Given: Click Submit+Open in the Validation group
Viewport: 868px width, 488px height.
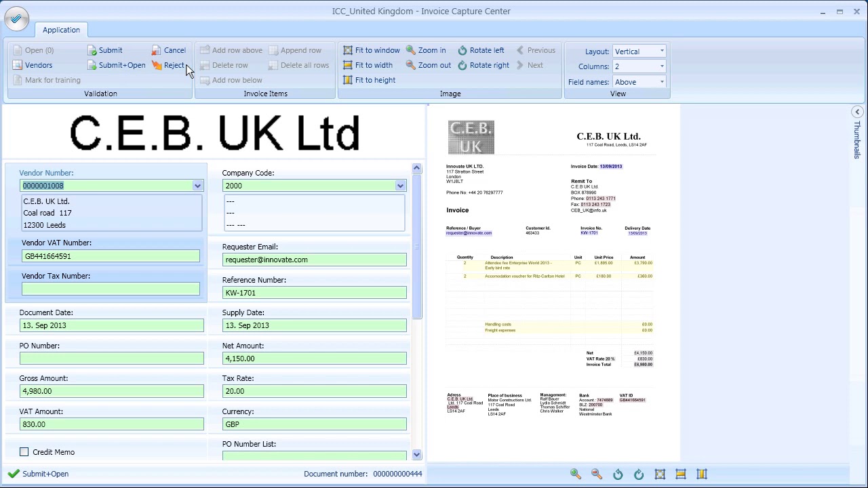Looking at the screenshot, I should pos(116,65).
